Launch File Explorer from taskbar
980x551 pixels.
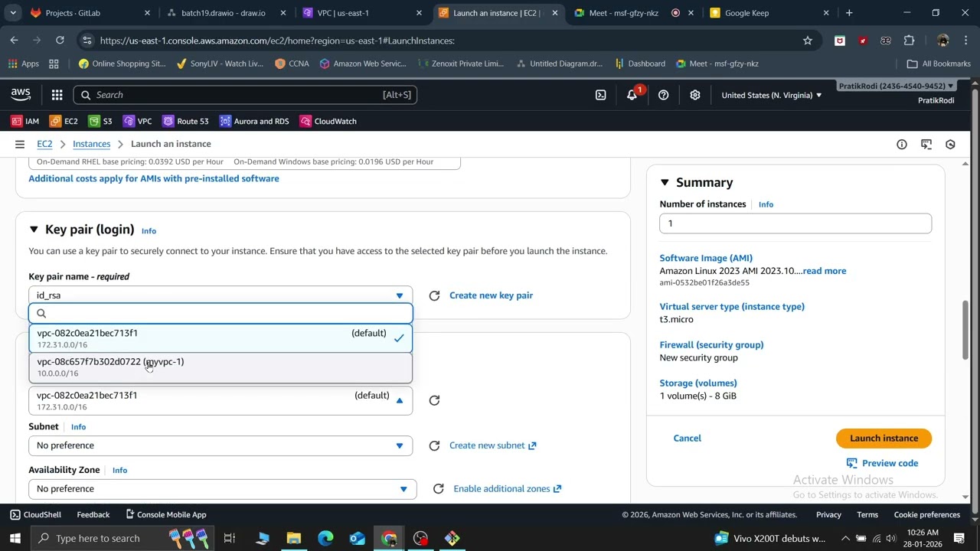pos(293,538)
